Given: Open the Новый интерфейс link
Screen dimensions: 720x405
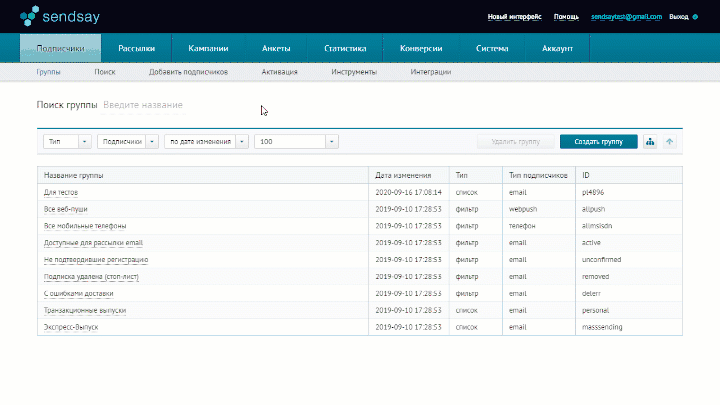Looking at the screenshot, I should (516, 17).
